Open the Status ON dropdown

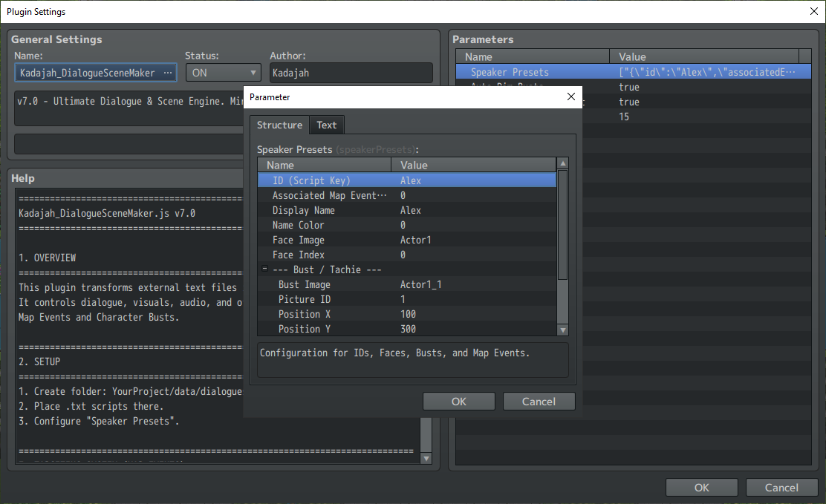(224, 73)
